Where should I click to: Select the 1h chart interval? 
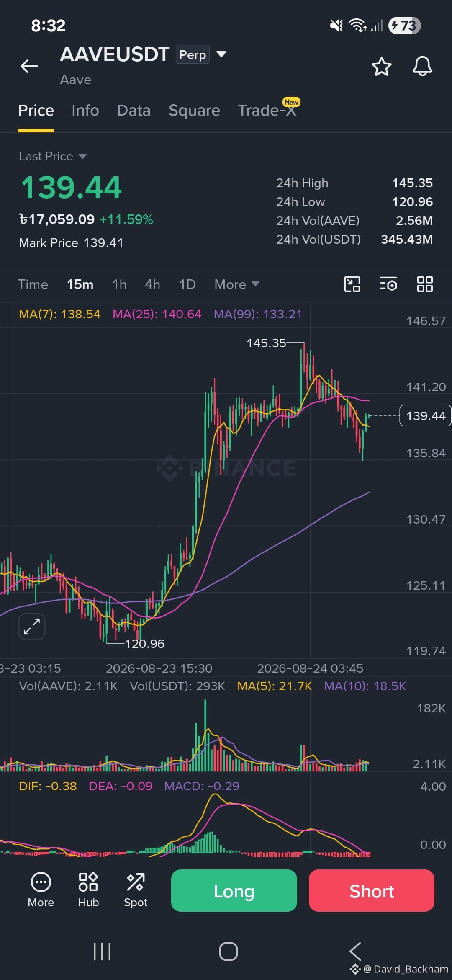pyautogui.click(x=119, y=284)
